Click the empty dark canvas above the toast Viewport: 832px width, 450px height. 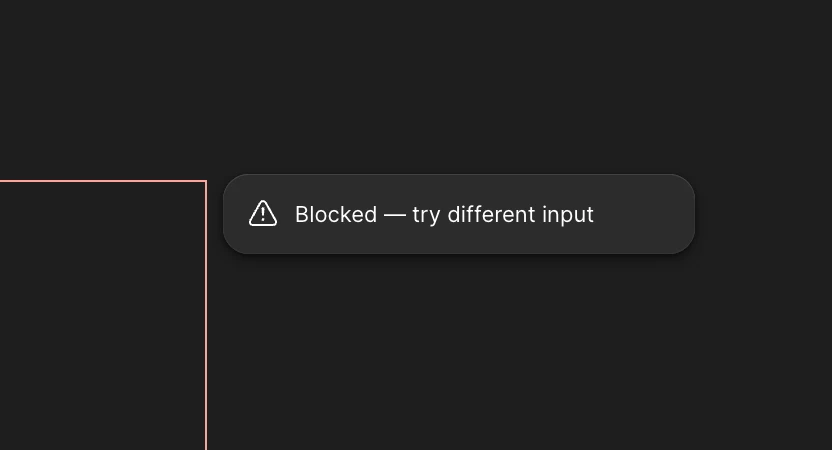tap(459, 85)
